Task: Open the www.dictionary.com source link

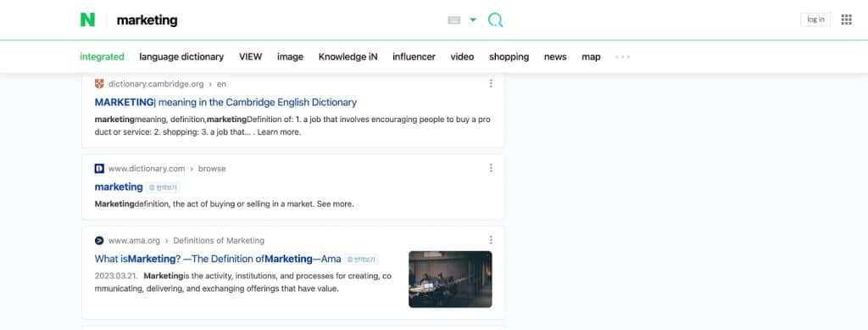Action: [x=147, y=168]
